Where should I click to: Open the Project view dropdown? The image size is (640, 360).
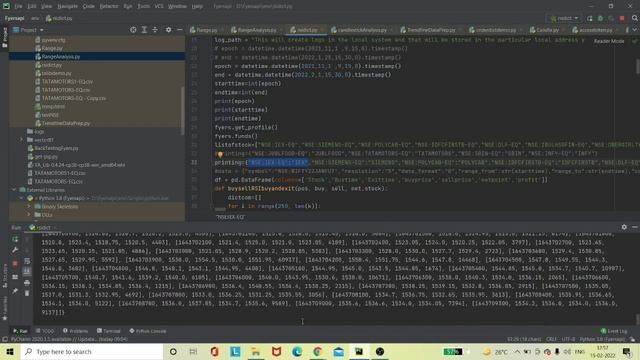pyautogui.click(x=28, y=30)
